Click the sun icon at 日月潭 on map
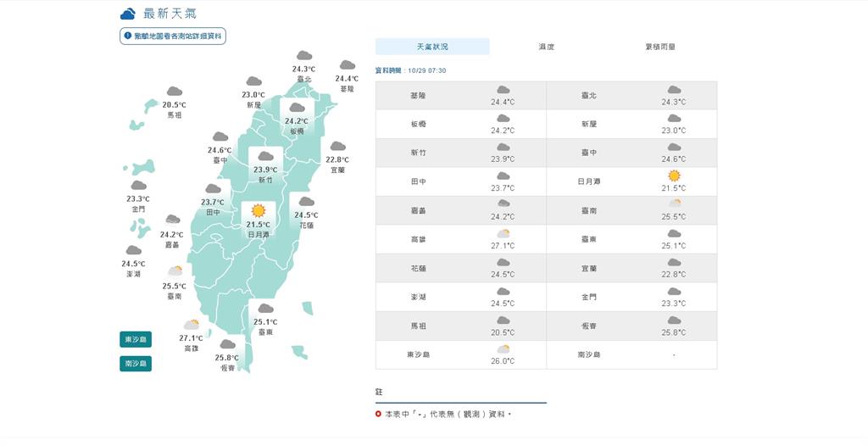The width and height of the screenshot is (868, 446). (x=258, y=210)
